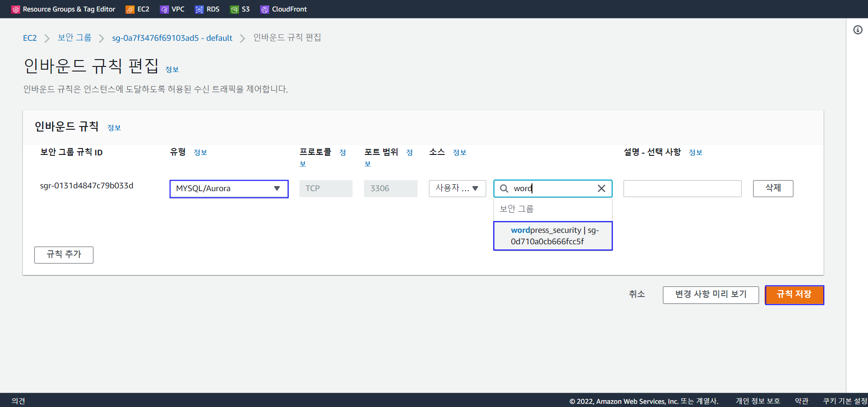
Task: Open 약관 footer link
Action: pyautogui.click(x=802, y=401)
